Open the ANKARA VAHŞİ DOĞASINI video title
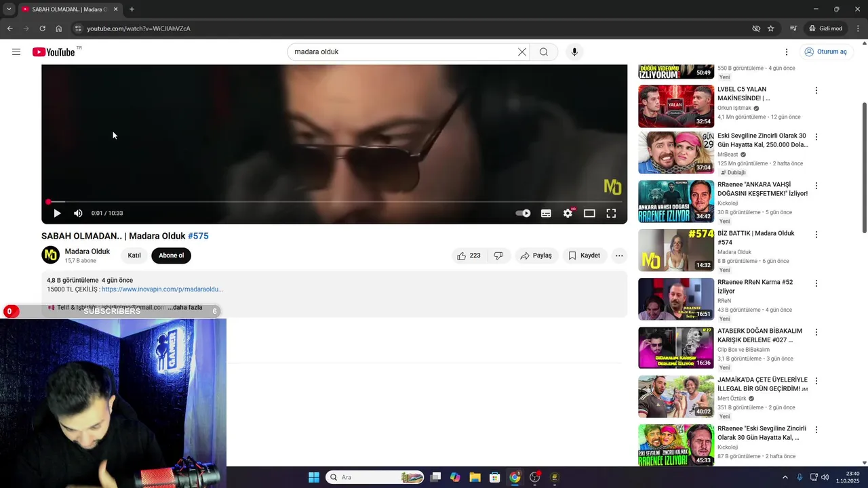868x488 pixels. pyautogui.click(x=763, y=188)
